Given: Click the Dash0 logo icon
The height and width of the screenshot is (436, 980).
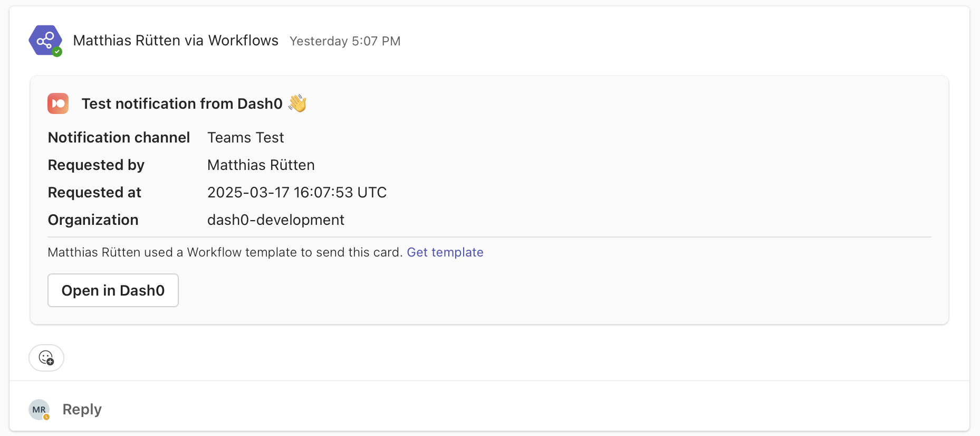Looking at the screenshot, I should [x=58, y=103].
